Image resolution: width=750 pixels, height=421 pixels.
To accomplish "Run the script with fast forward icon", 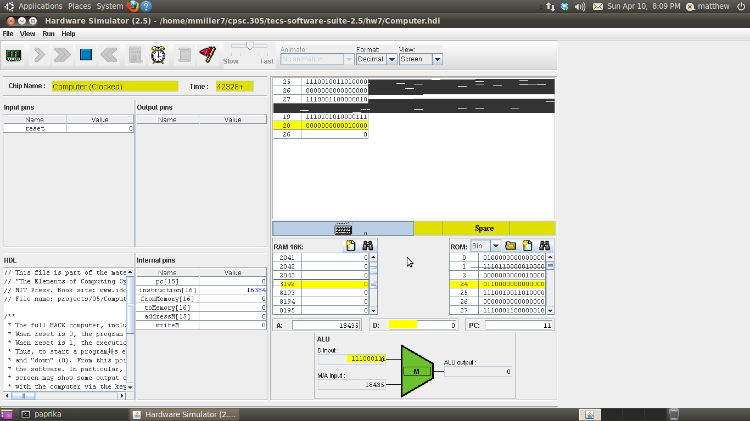I will tap(61, 55).
